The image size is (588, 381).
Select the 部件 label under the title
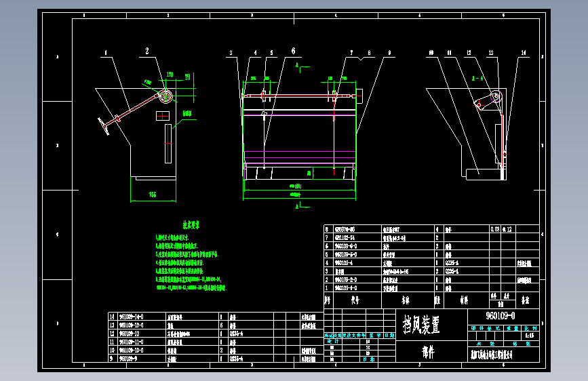pyautogui.click(x=428, y=352)
